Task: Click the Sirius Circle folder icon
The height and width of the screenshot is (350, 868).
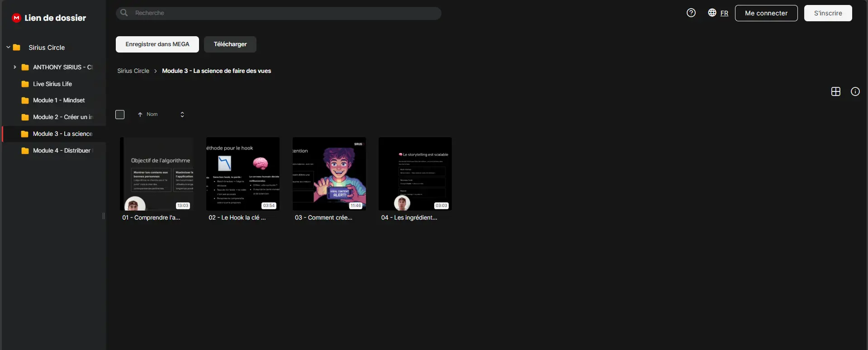Action: pyautogui.click(x=17, y=47)
